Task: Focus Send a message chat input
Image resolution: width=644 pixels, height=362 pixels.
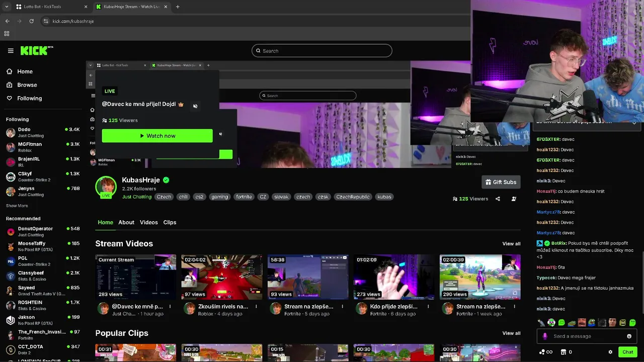Action: click(x=586, y=336)
